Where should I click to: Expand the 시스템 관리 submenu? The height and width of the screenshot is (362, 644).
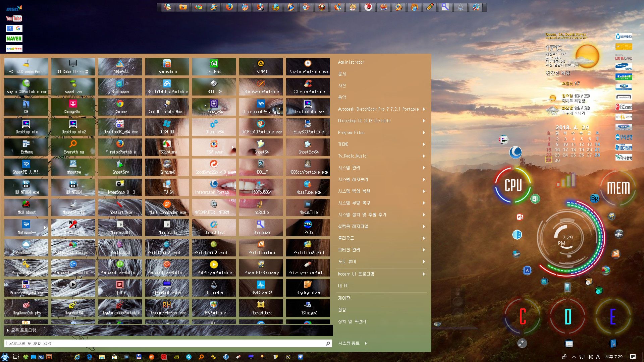coord(382,168)
